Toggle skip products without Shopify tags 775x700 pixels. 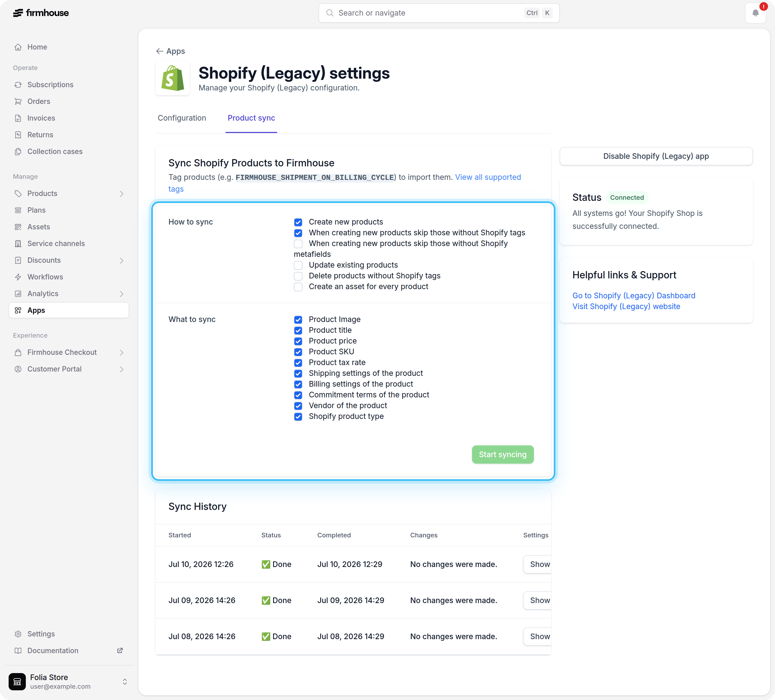pos(298,233)
